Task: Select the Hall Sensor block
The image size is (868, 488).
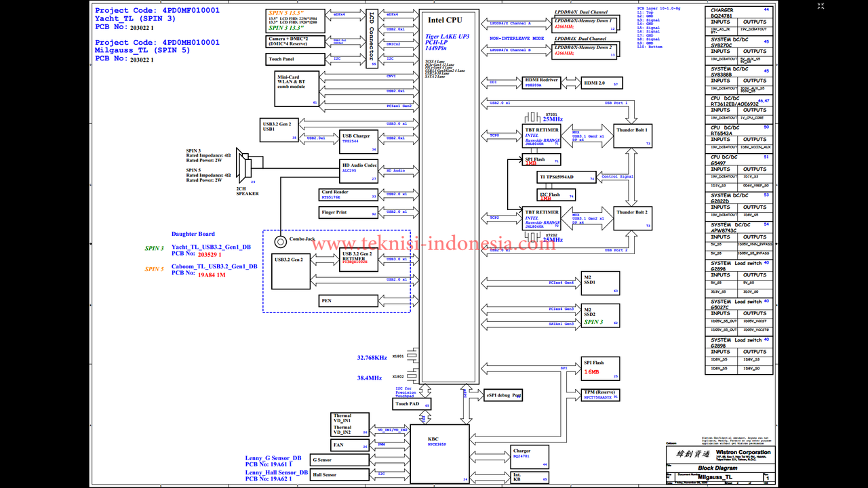Action: 339,474
